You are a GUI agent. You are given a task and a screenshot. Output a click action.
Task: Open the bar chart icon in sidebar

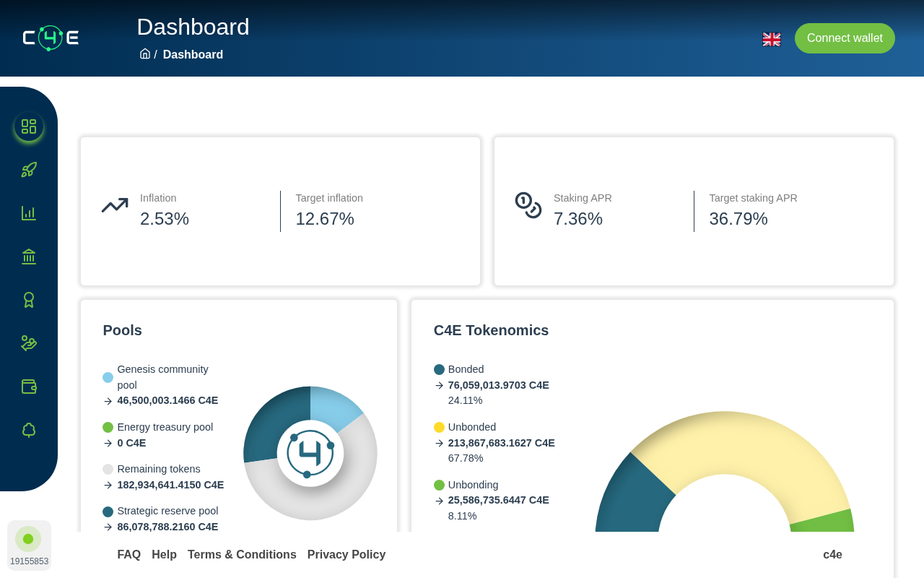point(29,213)
